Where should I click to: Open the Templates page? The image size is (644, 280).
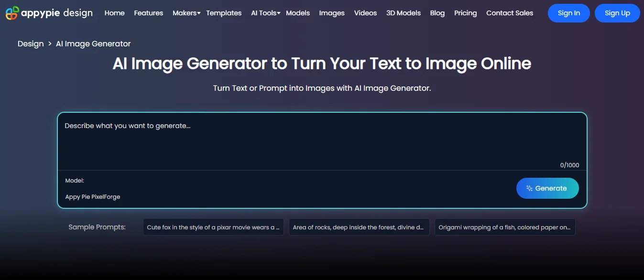[224, 13]
